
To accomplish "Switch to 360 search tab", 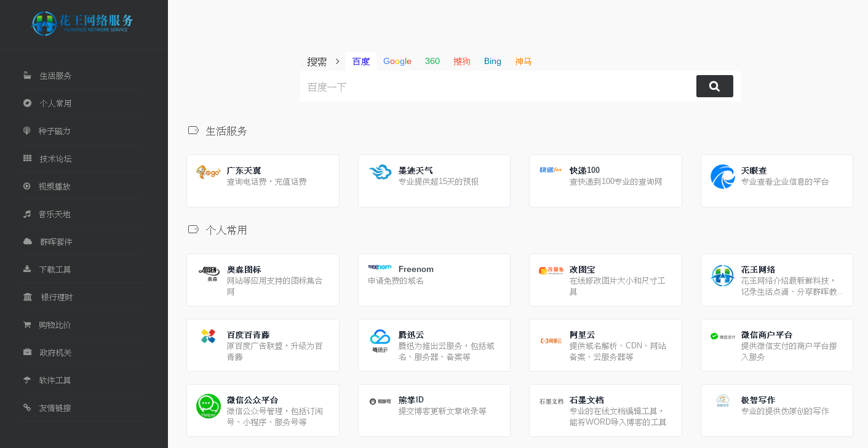I will click(x=432, y=62).
